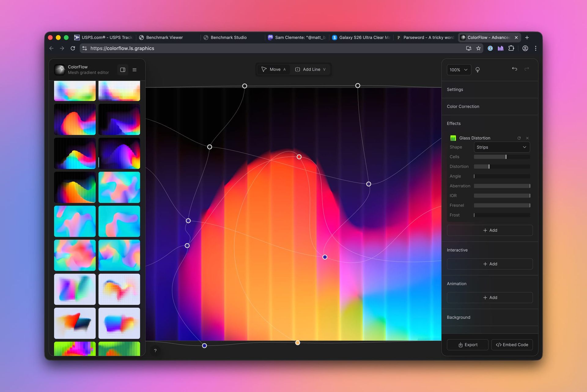Switch to the Parseword browser tab
Image resolution: width=587 pixels, height=392 pixels.
pos(426,37)
